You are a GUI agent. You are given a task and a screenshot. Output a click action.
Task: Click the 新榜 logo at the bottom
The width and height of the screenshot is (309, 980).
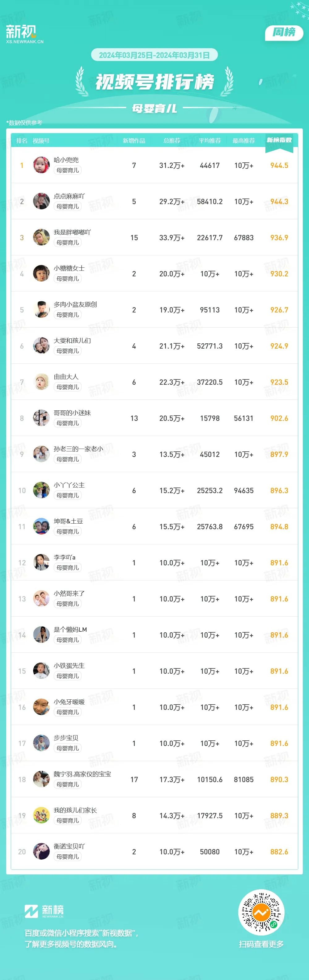pos(44,911)
